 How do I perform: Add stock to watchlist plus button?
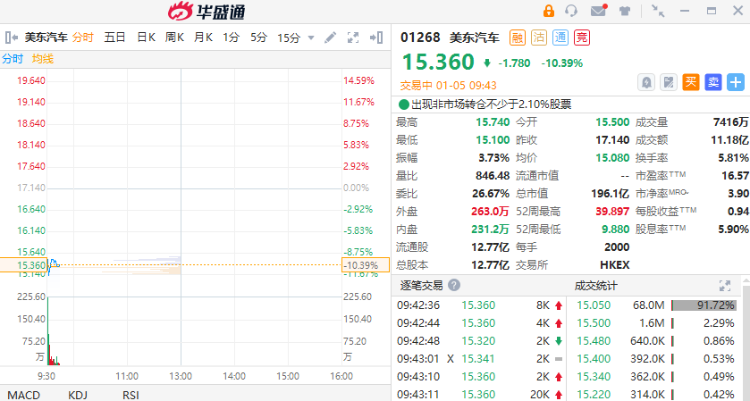coord(736,82)
